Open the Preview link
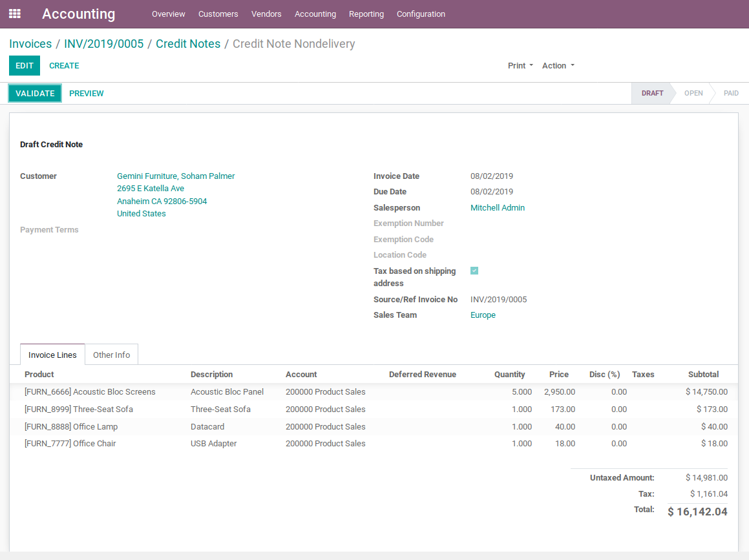 pyautogui.click(x=87, y=94)
